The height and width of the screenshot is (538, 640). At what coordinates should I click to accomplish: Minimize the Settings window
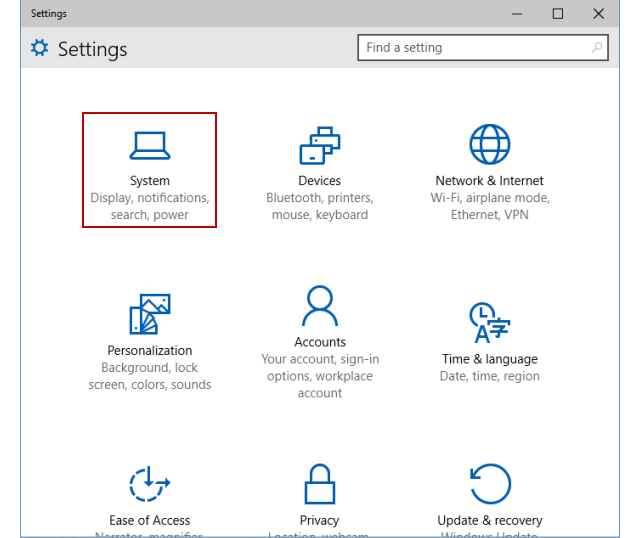[517, 14]
